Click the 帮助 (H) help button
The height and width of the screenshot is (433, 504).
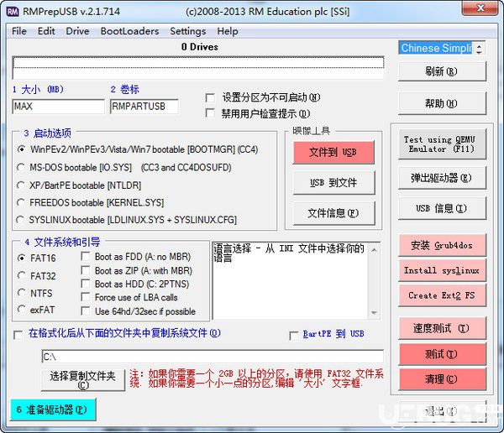(442, 103)
